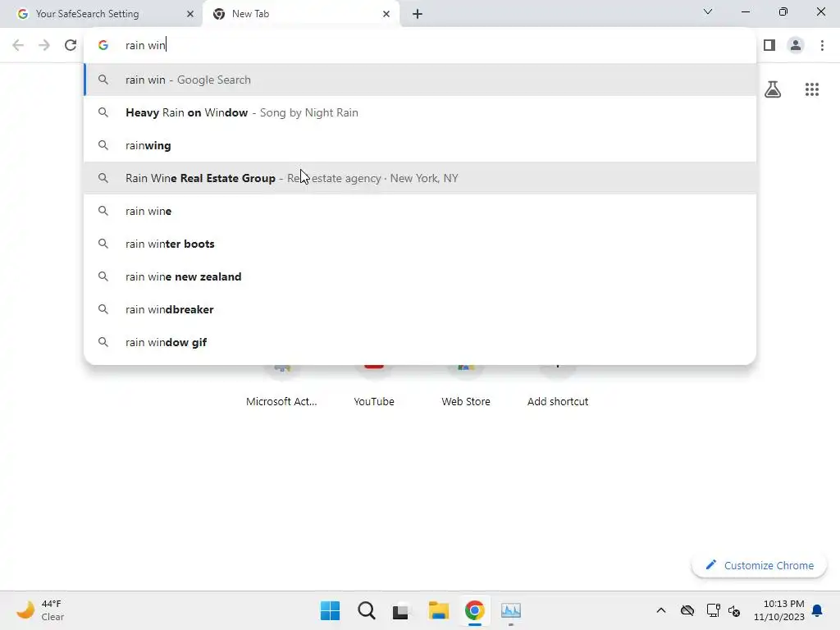The image size is (840, 630).
Task: Click the Safesearch tab's Google favicon
Action: tap(22, 14)
